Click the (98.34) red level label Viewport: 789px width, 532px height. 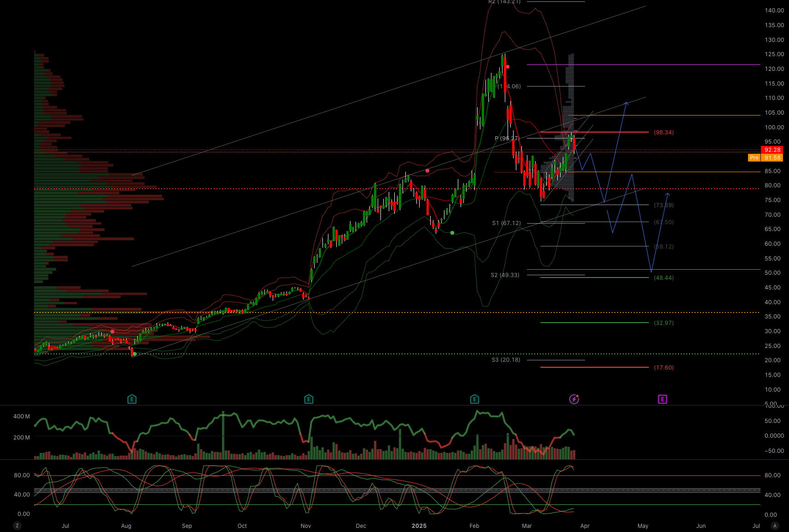664,132
